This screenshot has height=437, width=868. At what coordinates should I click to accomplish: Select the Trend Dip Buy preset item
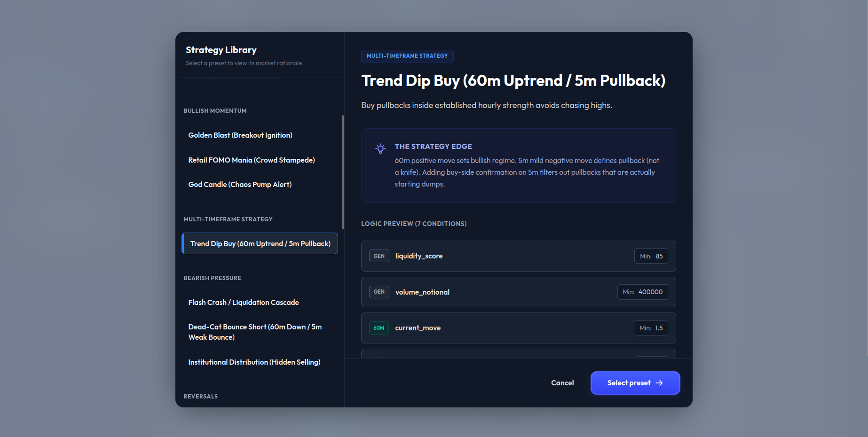coord(260,243)
